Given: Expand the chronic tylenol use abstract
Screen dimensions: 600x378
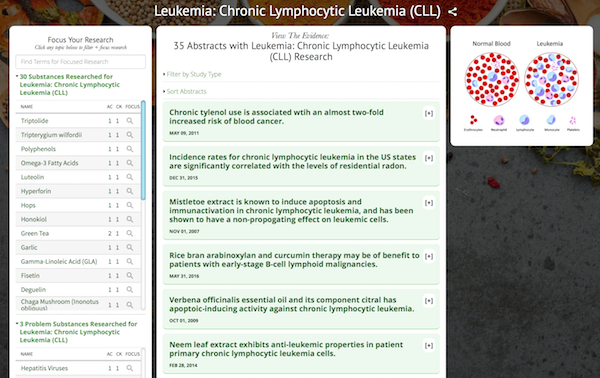Looking at the screenshot, I should tap(429, 113).
